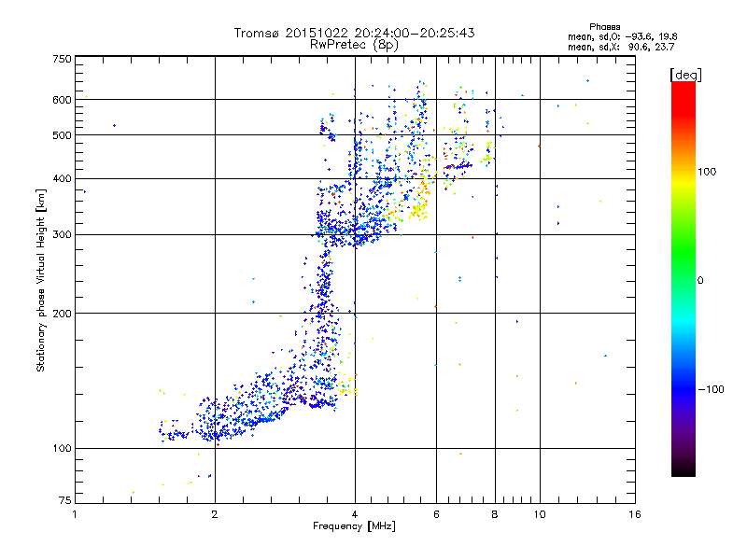The width and height of the screenshot is (747, 560).
Task: Click the x-axis label '6'
Action: click(436, 514)
